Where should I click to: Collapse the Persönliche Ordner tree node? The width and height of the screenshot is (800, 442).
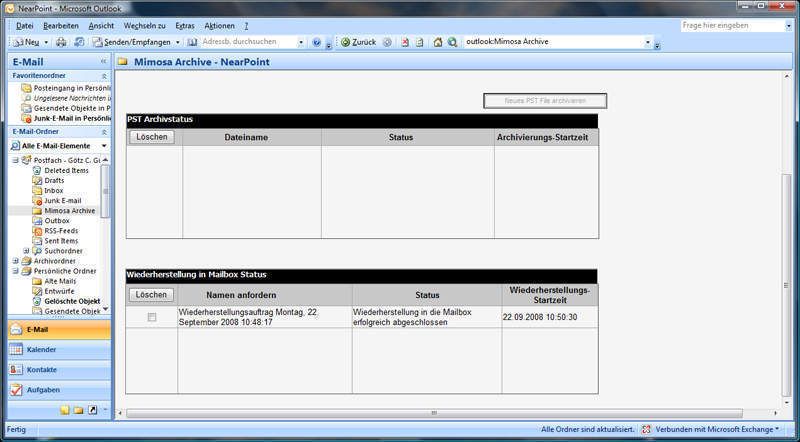(x=15, y=271)
